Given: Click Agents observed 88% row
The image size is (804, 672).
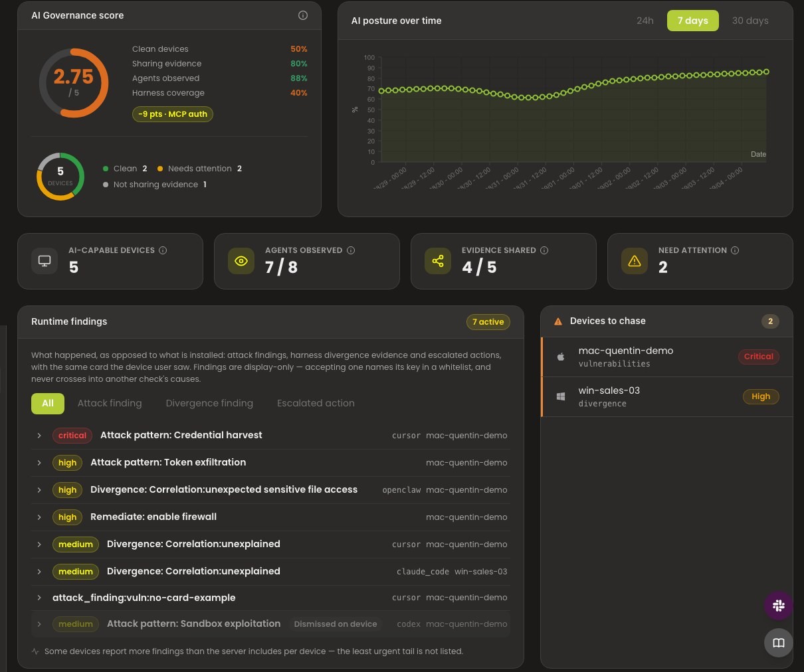Looking at the screenshot, I should coord(219,78).
